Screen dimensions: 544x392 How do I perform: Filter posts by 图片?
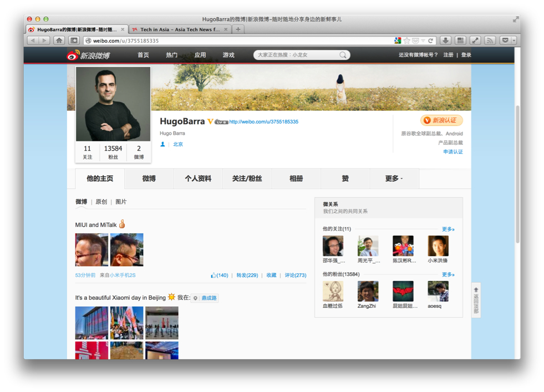point(121,202)
